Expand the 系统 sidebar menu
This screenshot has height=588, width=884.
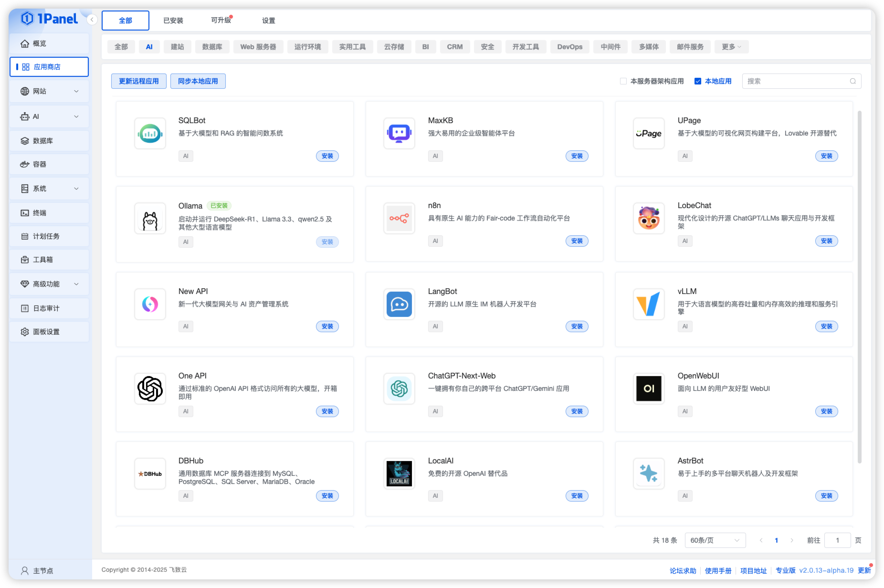coord(49,189)
